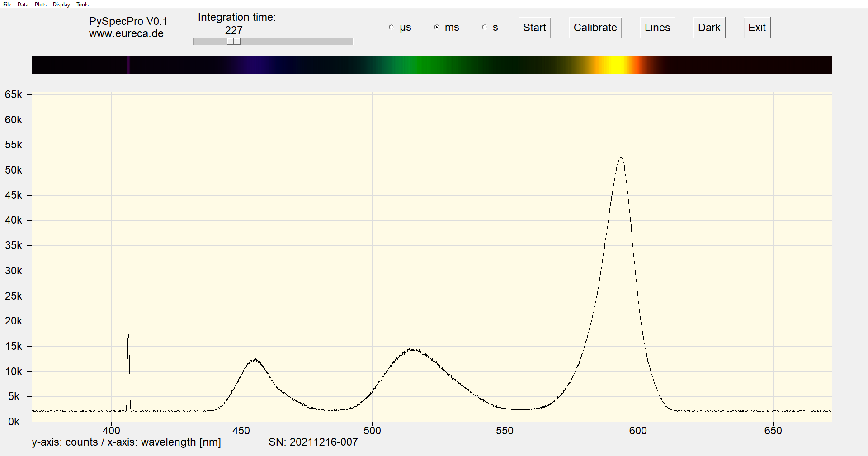Click the green band in the spectrum color bar
Image resolution: width=868 pixels, height=456 pixels.
(423, 65)
